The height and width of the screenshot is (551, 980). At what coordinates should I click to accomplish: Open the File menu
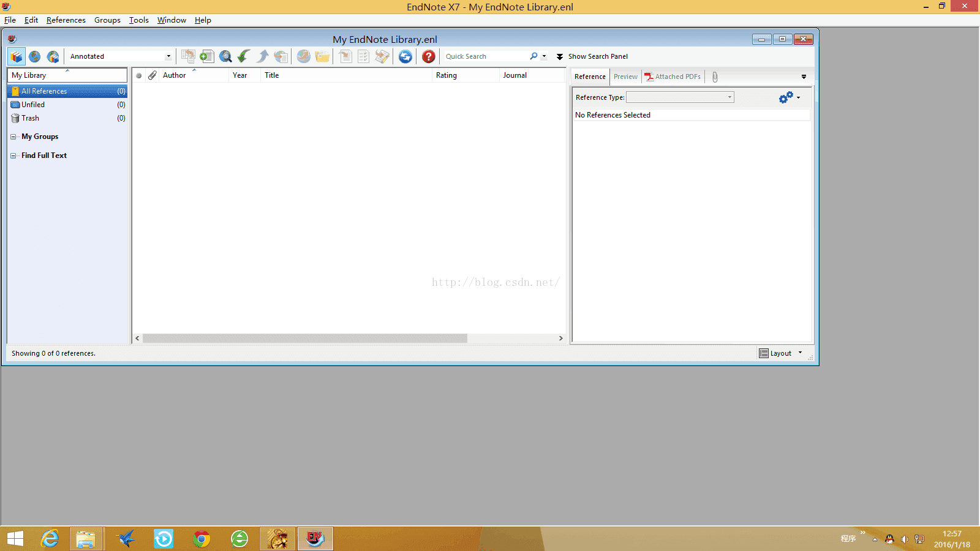click(x=10, y=20)
